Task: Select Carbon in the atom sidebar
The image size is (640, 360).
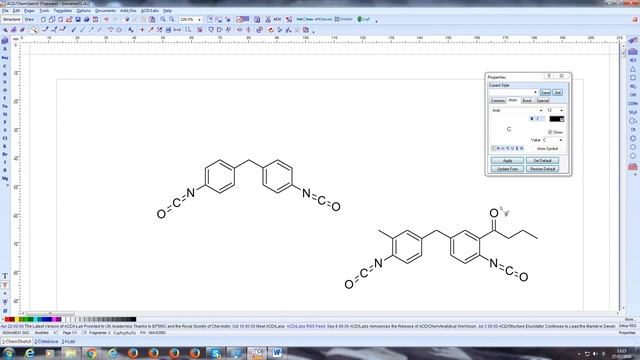Action: (x=5, y=66)
